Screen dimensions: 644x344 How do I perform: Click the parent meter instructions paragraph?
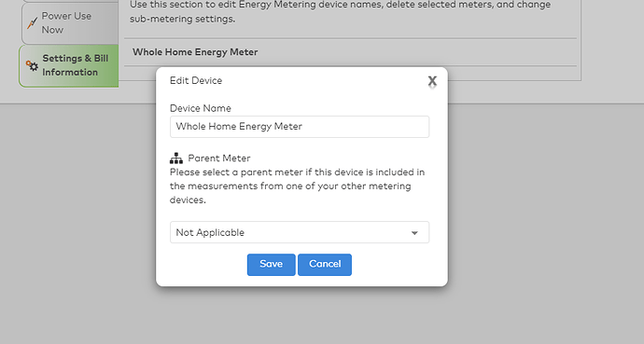point(298,186)
